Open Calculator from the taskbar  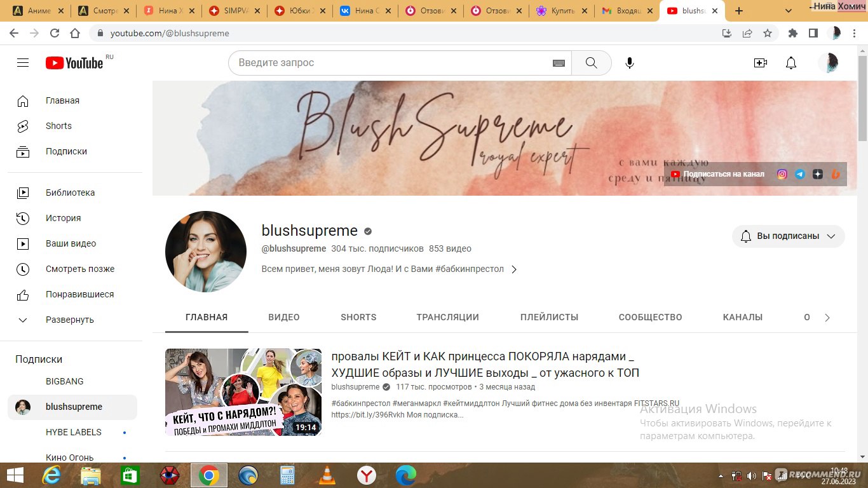[288, 475]
